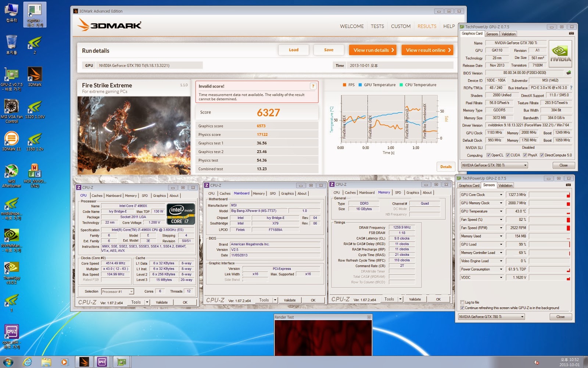Launch Internet Explorer from the taskbar
588x368 pixels.
click(27, 362)
